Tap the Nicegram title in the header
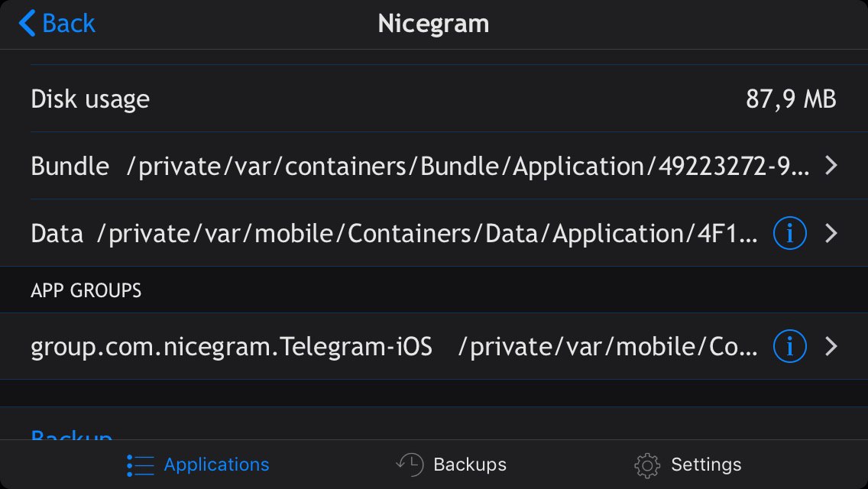868x489 pixels. tap(433, 24)
